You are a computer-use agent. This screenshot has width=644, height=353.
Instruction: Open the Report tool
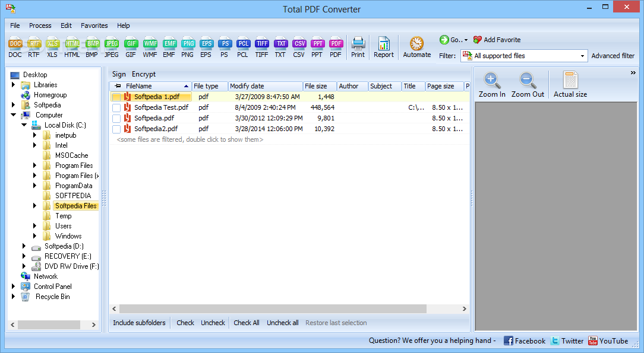(384, 47)
